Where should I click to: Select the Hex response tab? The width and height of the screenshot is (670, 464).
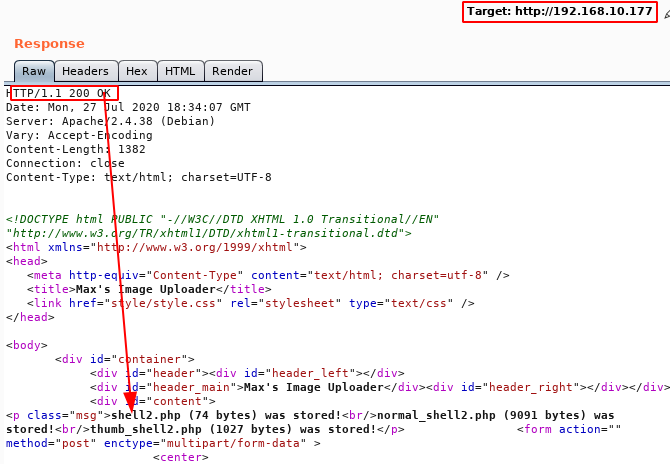(x=137, y=71)
